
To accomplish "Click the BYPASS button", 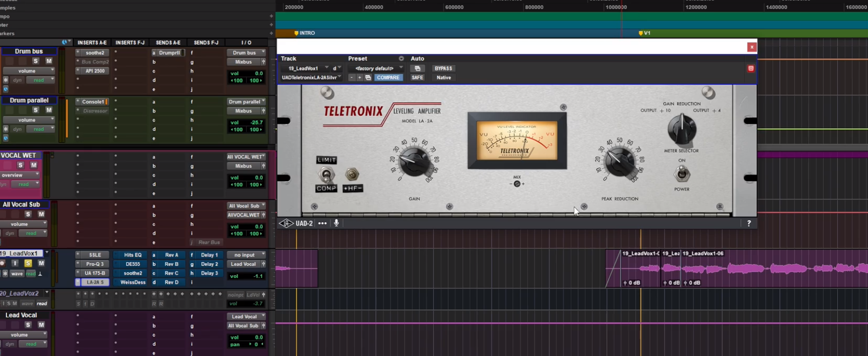I will point(443,68).
